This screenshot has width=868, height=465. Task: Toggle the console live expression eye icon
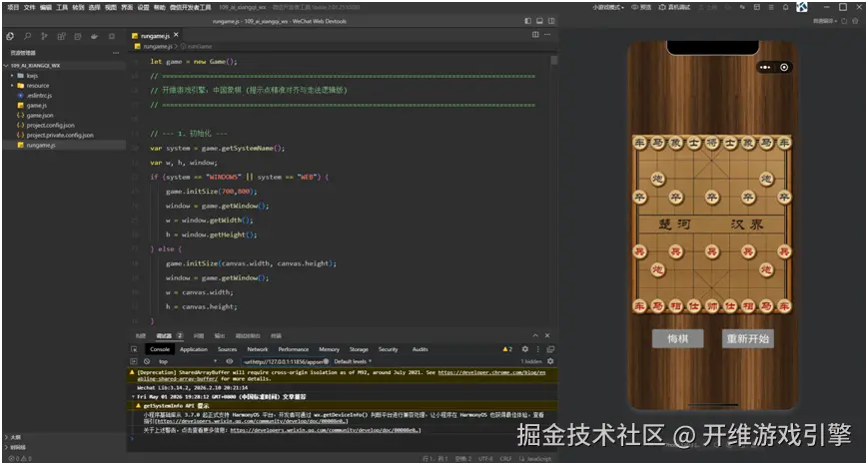tap(229, 361)
